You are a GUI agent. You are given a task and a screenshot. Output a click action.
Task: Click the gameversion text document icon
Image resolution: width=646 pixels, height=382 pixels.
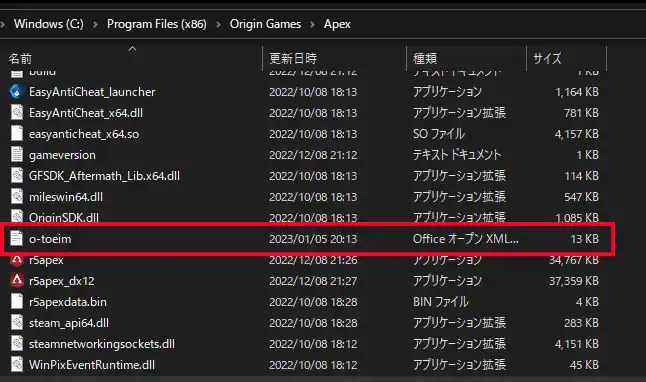[16, 155]
